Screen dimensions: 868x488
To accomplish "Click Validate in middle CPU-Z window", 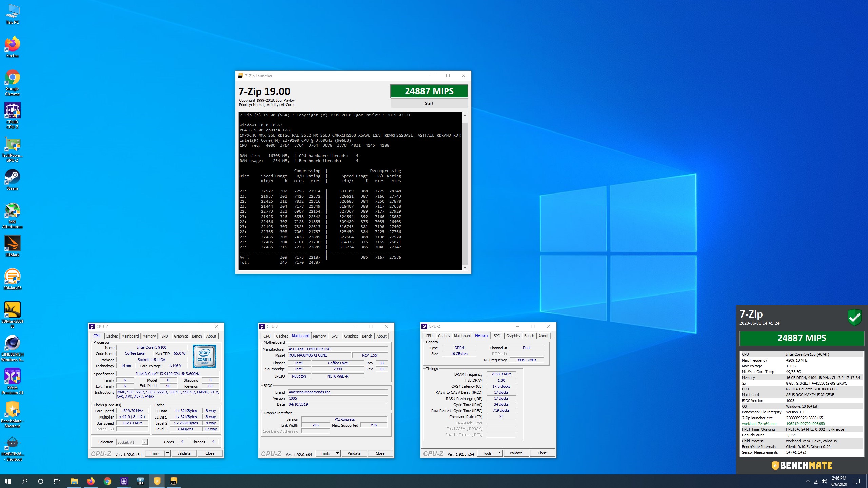I will pyautogui.click(x=354, y=453).
